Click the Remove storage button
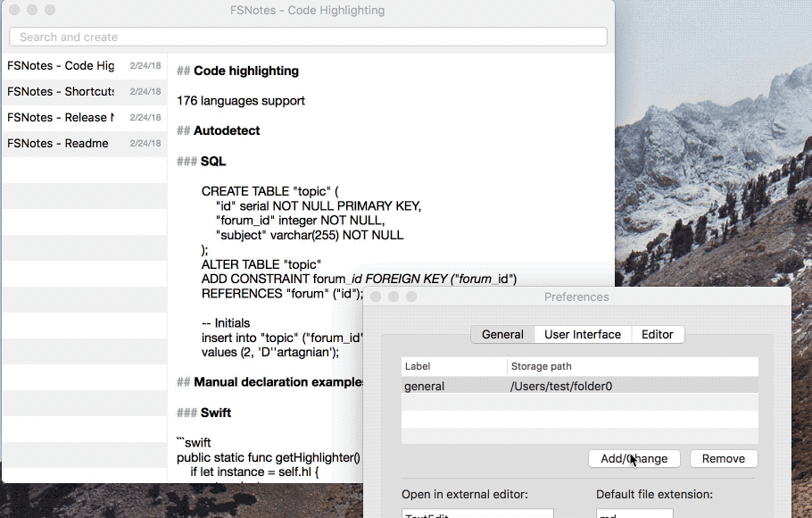The image size is (812, 518). 724,458
